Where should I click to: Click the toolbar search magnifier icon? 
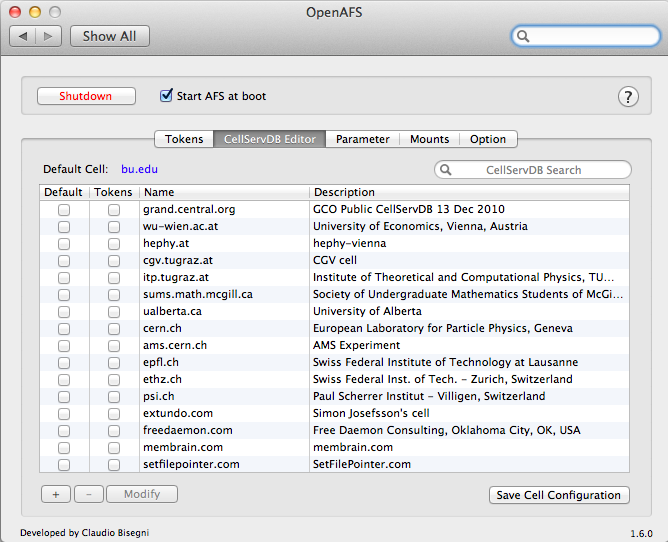coord(523,36)
